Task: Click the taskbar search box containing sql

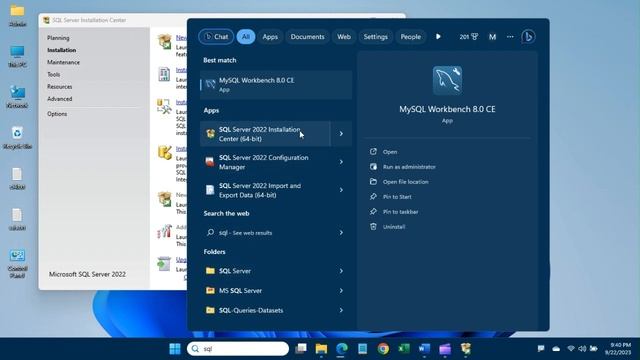Action: 238,349
